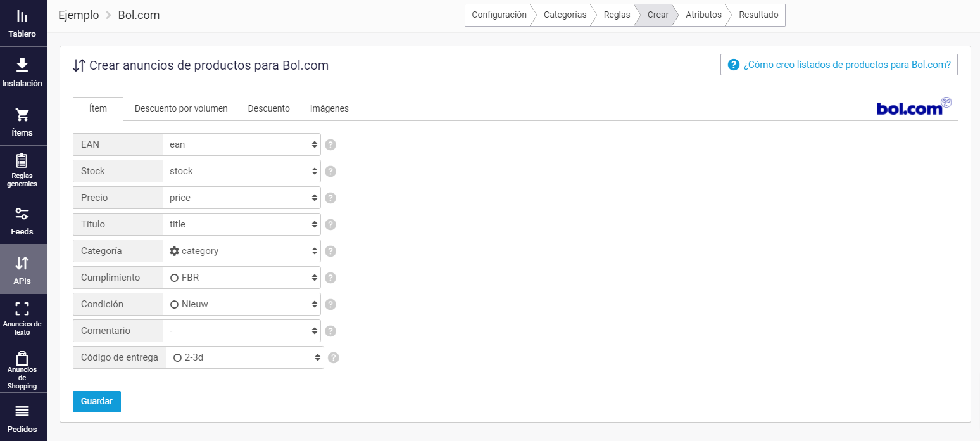
Task: Open Anuncios de texto sidebar item
Action: click(23, 319)
